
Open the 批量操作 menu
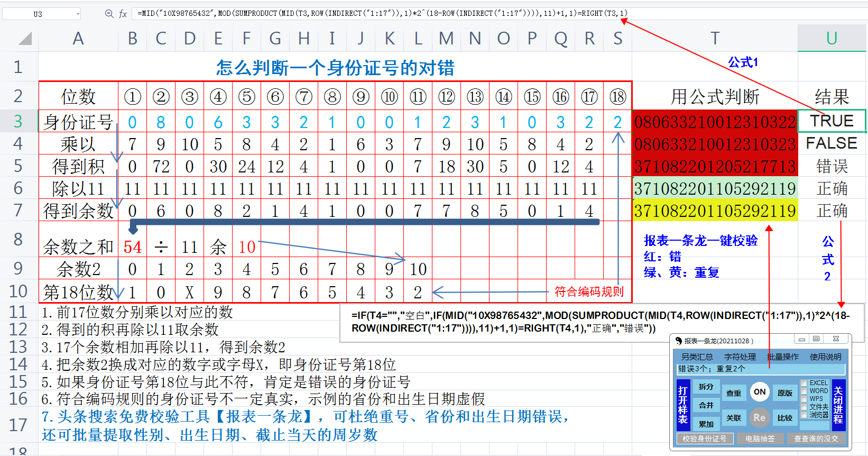tap(783, 357)
